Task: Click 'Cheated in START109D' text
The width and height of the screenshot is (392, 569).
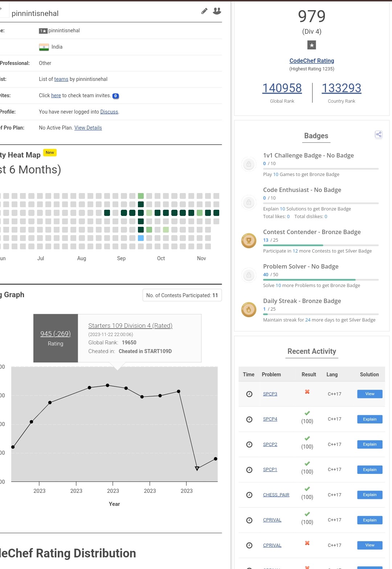Action: (x=145, y=351)
